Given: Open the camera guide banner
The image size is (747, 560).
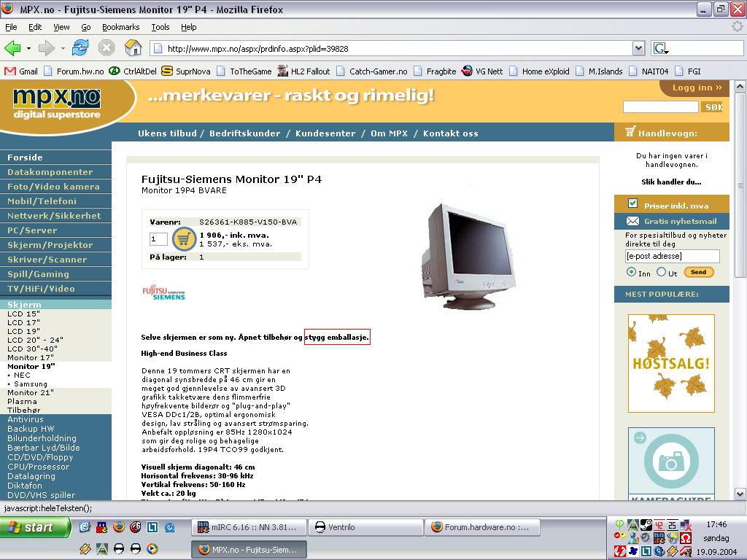Looking at the screenshot, I should coord(671,463).
